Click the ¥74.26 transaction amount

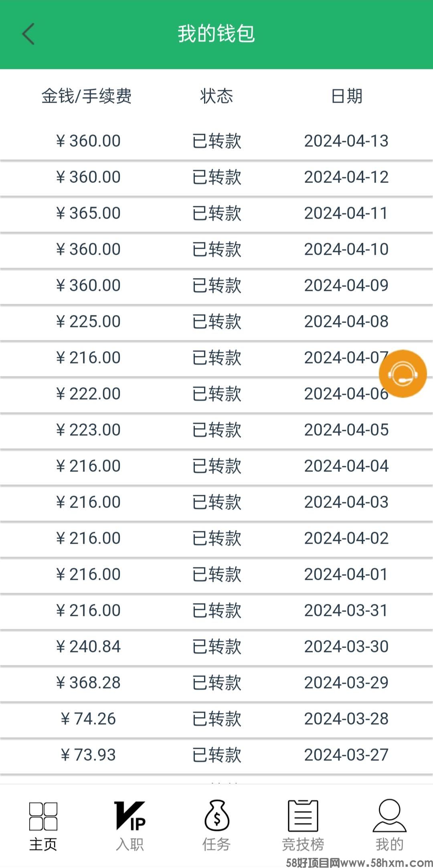click(x=88, y=719)
